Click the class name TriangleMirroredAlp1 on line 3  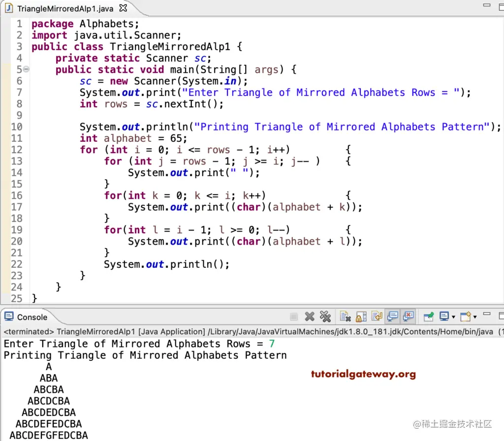(170, 47)
